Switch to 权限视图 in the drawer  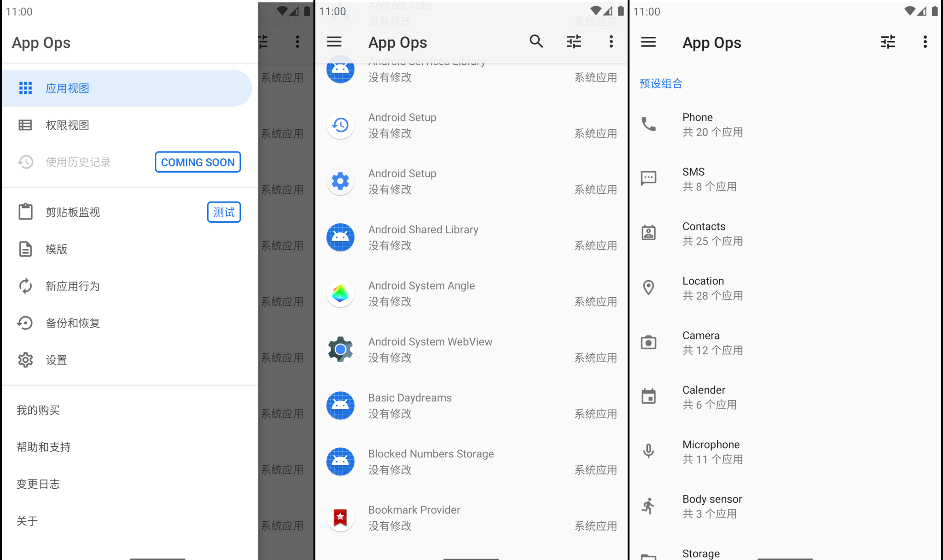tap(67, 125)
